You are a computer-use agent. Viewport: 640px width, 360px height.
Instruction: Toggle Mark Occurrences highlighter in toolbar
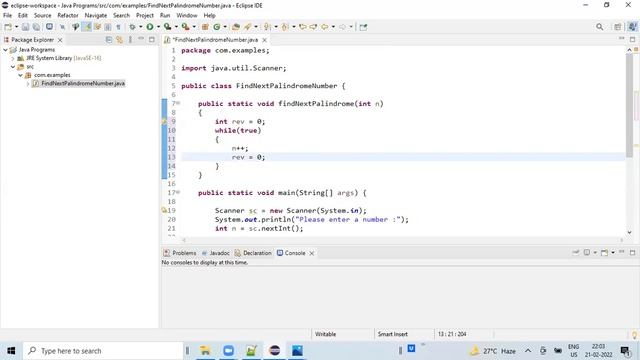click(x=87, y=27)
